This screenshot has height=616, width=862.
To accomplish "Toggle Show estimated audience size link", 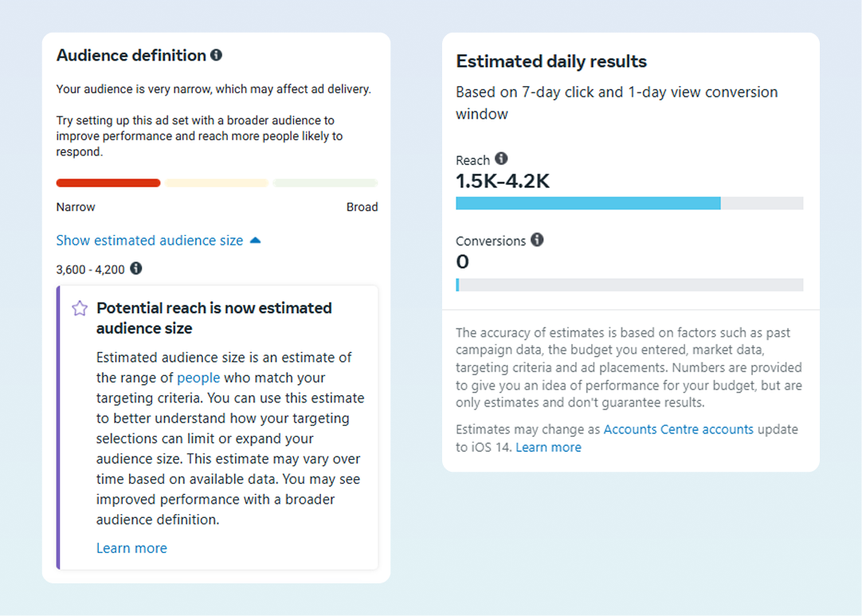I will (x=150, y=240).
